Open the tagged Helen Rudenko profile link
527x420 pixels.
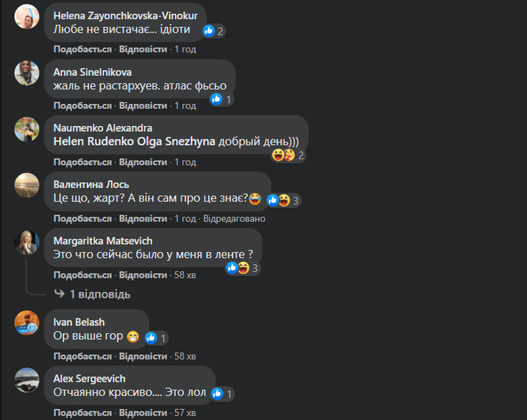click(x=94, y=142)
